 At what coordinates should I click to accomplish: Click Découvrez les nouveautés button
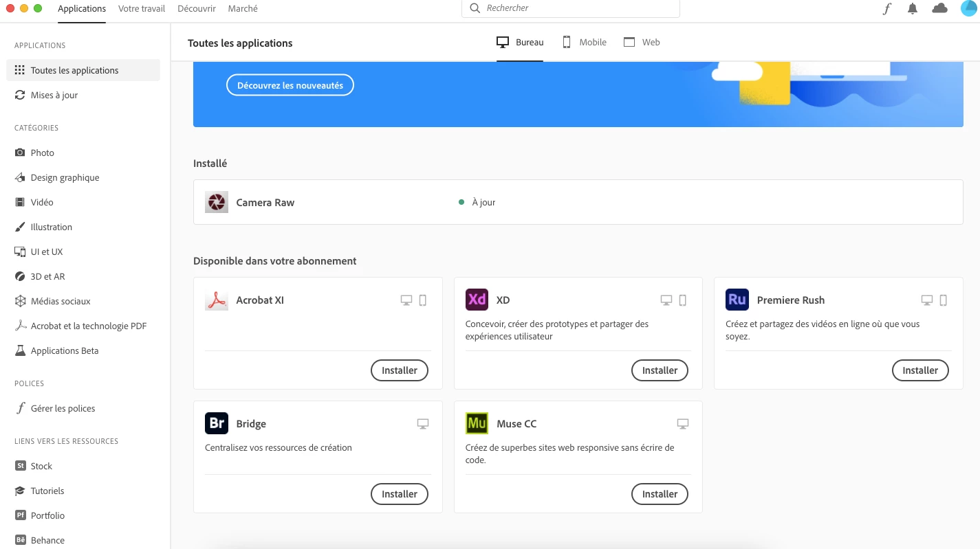point(290,85)
